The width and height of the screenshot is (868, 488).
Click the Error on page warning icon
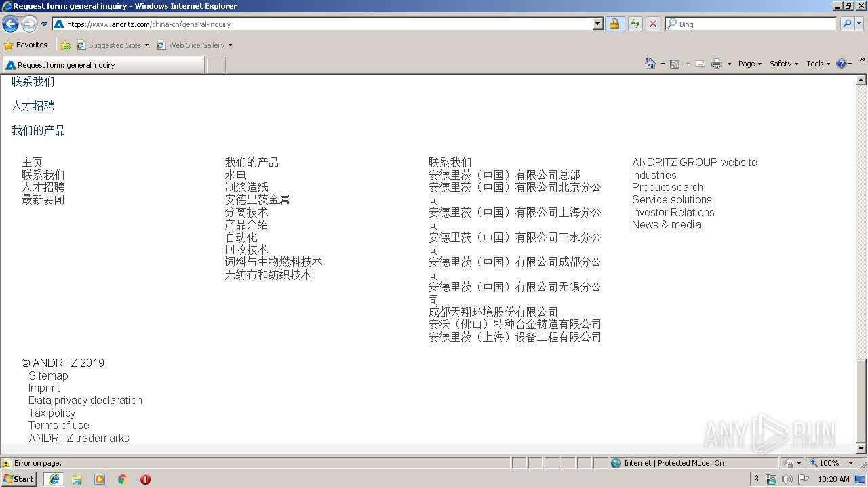pyautogui.click(x=7, y=463)
